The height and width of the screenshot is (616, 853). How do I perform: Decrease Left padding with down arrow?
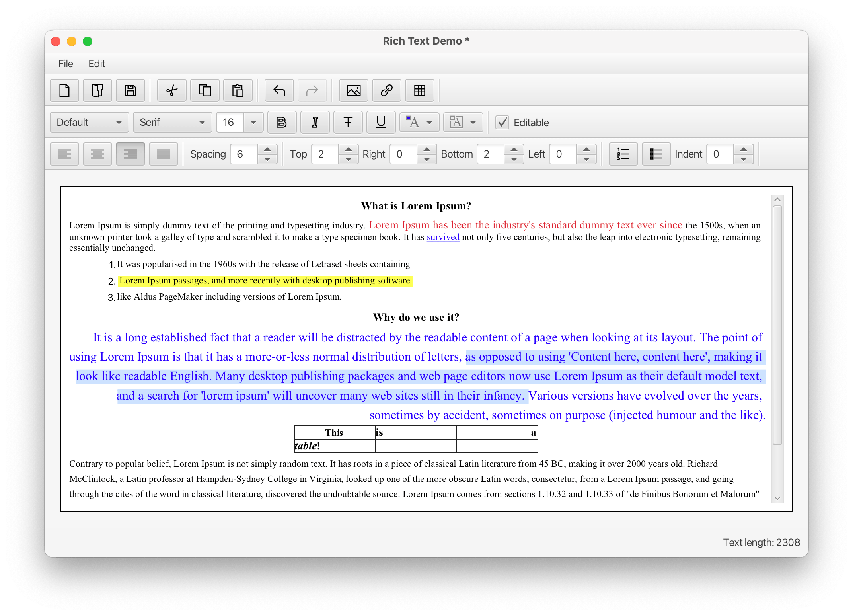tap(586, 159)
